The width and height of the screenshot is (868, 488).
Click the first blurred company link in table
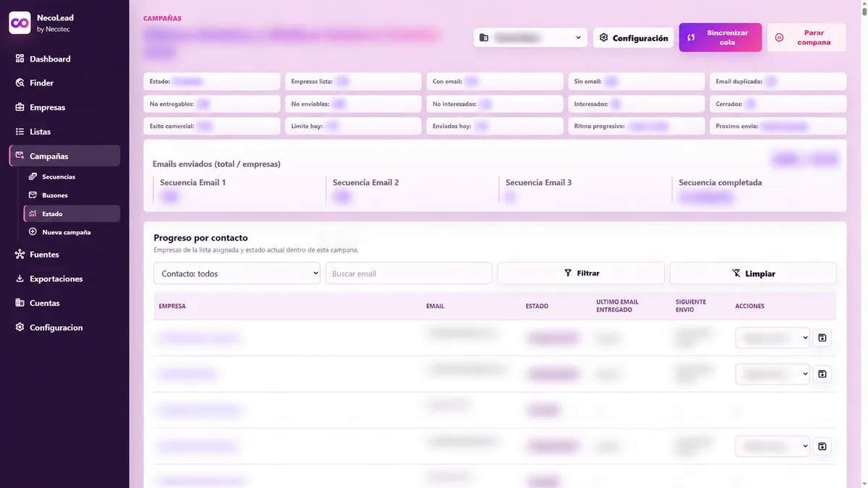[198, 338]
